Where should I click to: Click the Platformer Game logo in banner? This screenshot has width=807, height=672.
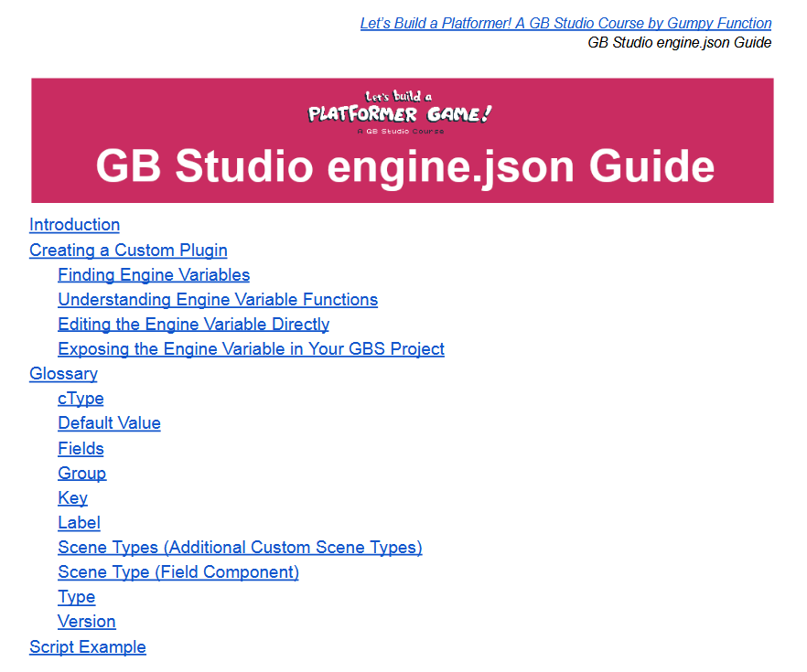point(401,112)
